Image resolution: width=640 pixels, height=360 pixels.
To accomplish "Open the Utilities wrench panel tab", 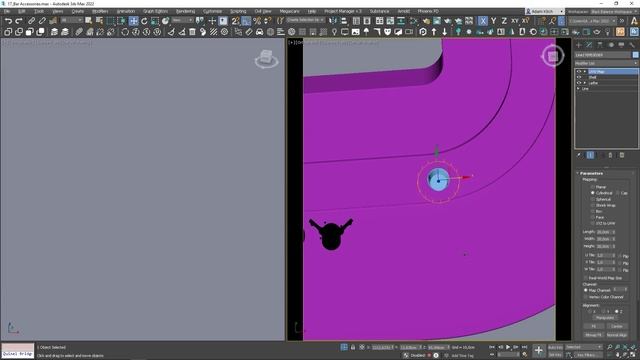I will 632,45.
